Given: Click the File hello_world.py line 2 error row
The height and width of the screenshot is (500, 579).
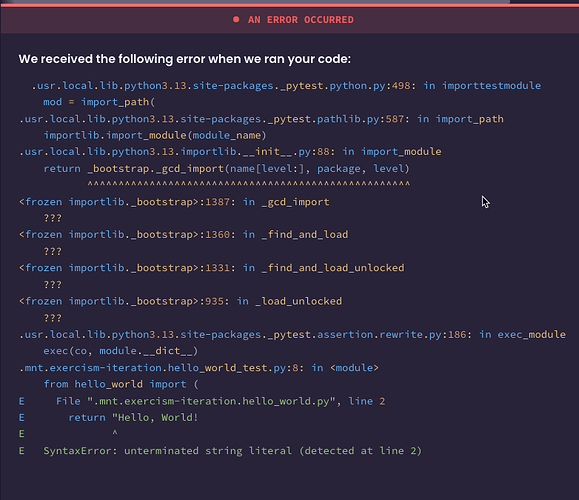Looking at the screenshot, I should point(202,401).
